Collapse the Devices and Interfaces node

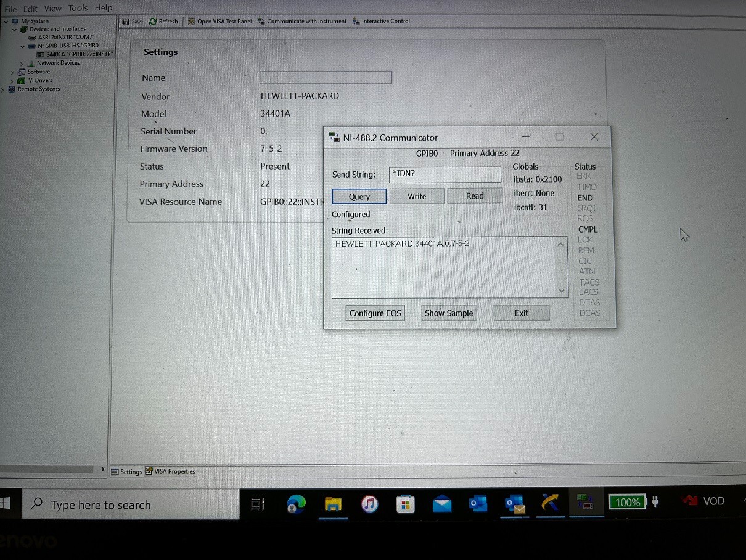coord(15,30)
